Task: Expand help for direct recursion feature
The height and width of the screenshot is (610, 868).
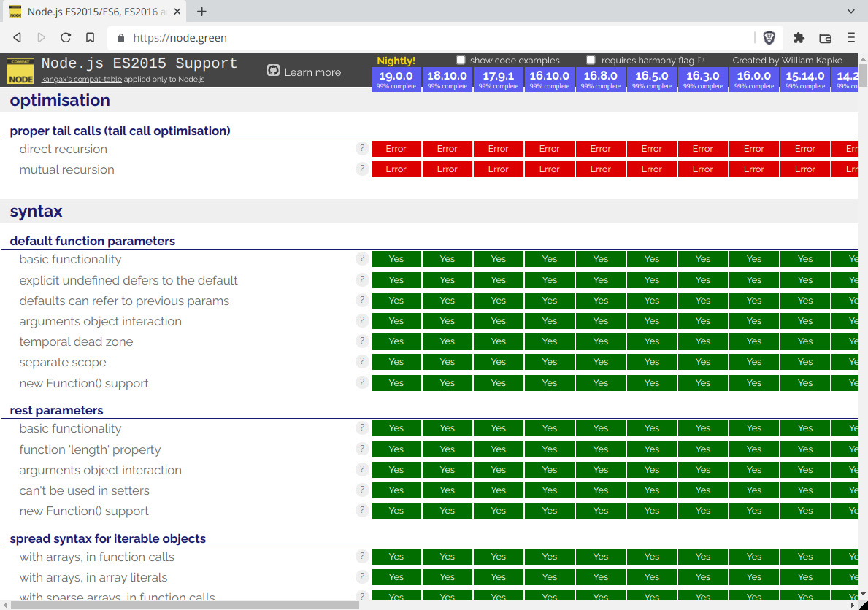Action: [362, 148]
